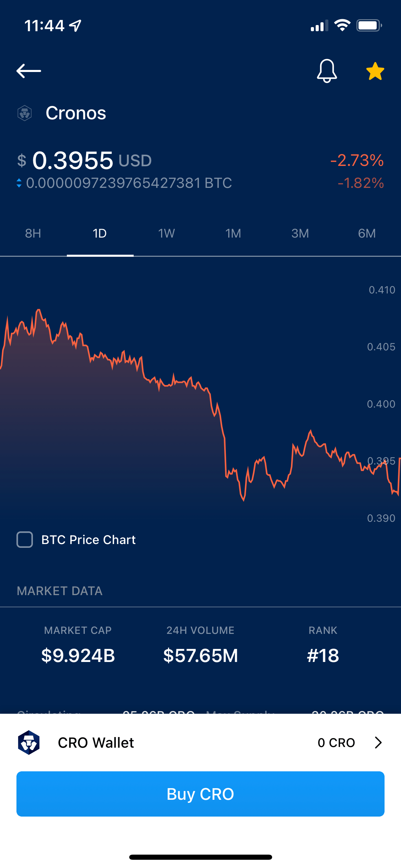Open price alert bell icon
This screenshot has height=868, width=401.
[x=327, y=71]
